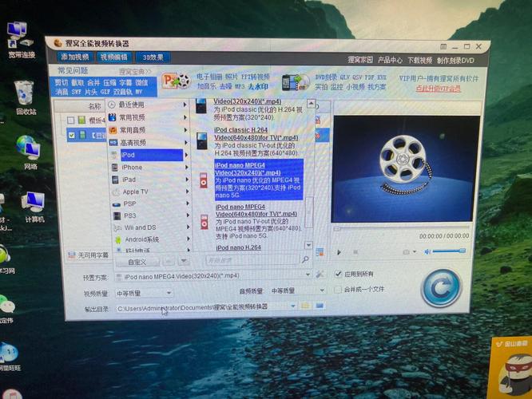This screenshot has height=399, width=532.
Task: Click the magnifier search icon
Action: tap(305, 259)
